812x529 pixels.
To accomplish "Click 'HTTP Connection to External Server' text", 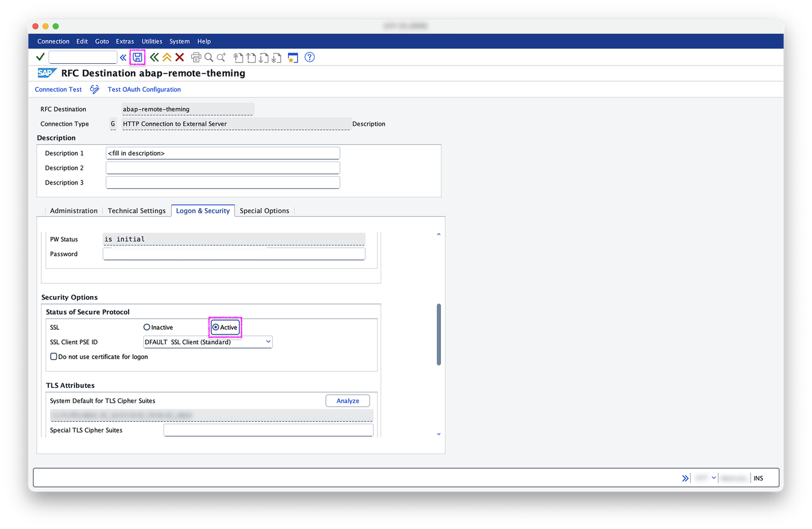I will tap(175, 124).
